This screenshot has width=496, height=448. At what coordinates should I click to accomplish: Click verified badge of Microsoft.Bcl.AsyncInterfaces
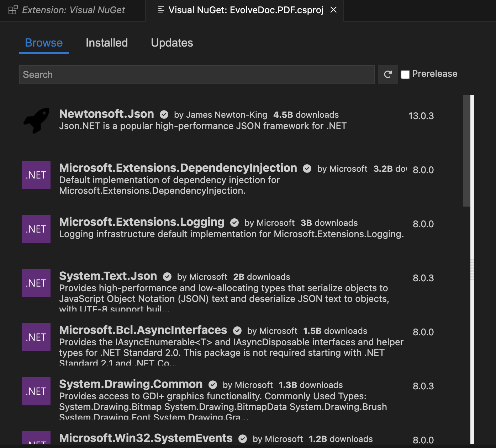(x=237, y=331)
